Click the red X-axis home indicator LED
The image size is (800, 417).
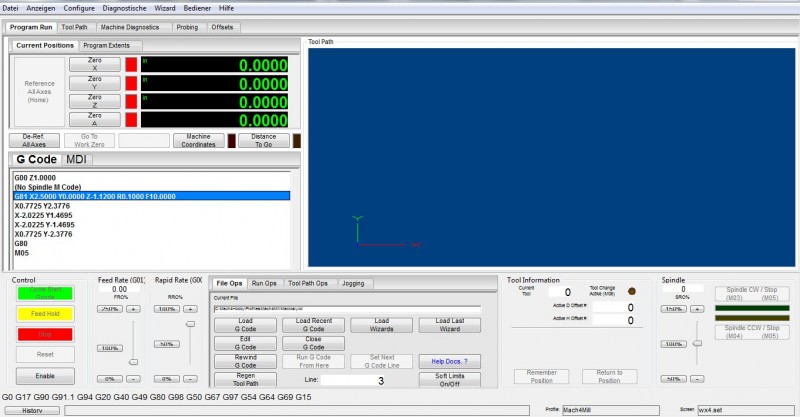tap(131, 64)
